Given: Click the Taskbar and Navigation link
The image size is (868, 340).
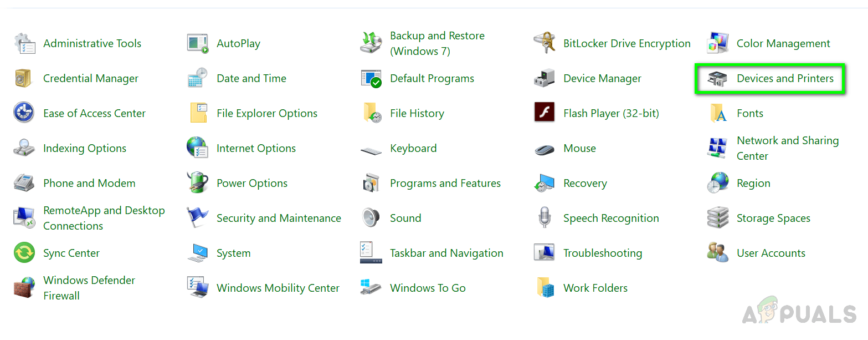Looking at the screenshot, I should tap(446, 253).
